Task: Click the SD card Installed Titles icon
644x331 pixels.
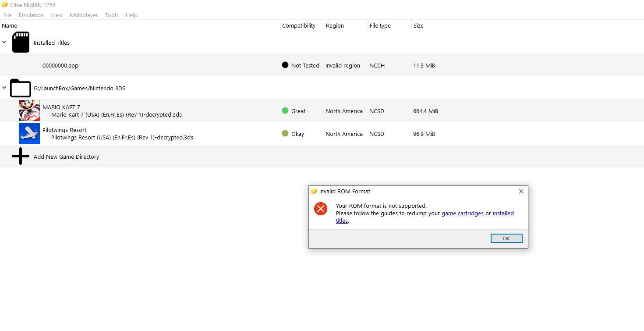Action: click(x=21, y=42)
